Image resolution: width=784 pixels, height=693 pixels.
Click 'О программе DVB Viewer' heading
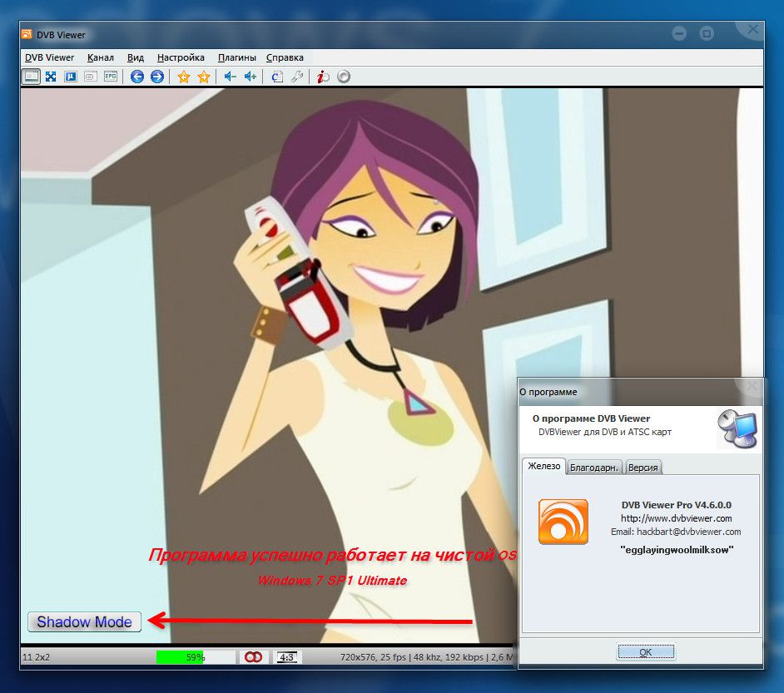click(x=591, y=418)
